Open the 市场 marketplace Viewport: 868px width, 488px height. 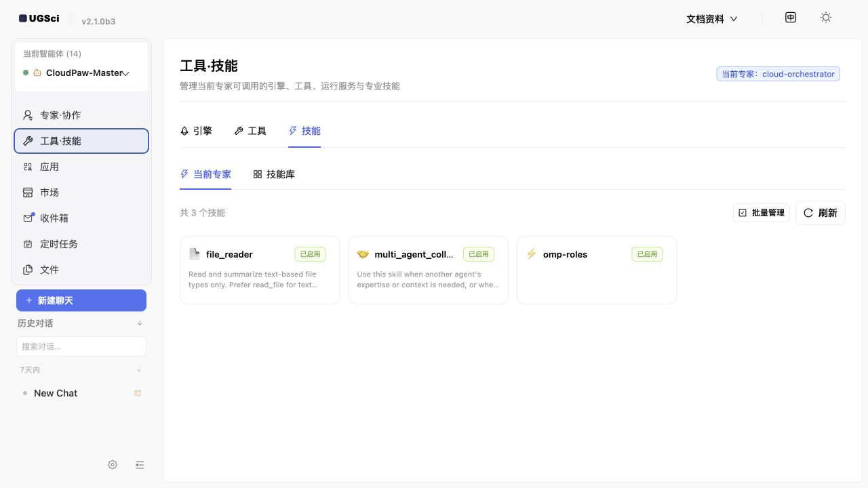[81, 192]
